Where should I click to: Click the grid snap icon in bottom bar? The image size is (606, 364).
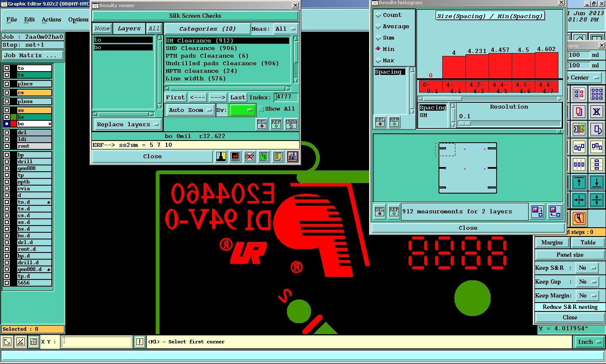point(34,342)
